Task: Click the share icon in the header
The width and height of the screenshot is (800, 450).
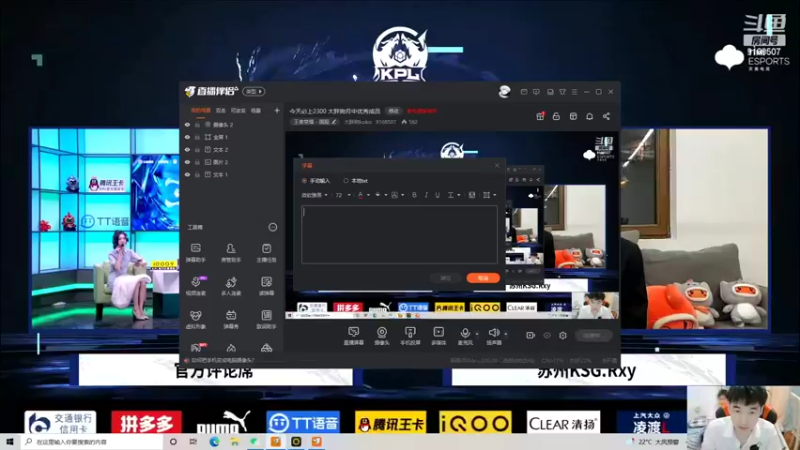Action: pos(606,116)
